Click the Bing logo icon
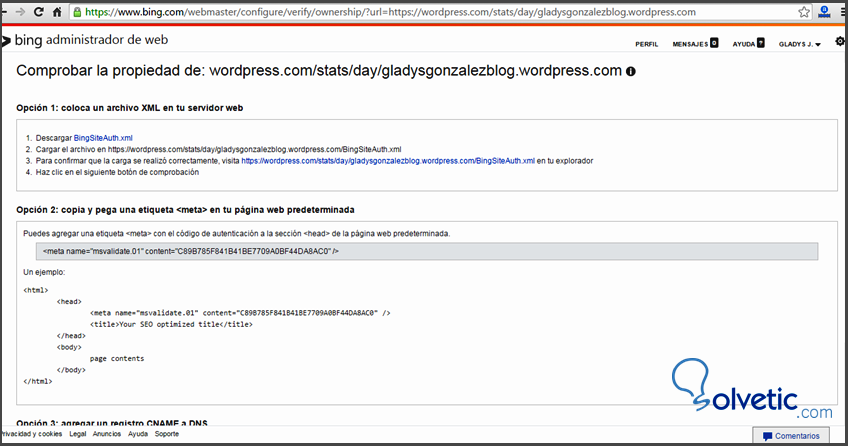848x446 pixels. (6, 41)
